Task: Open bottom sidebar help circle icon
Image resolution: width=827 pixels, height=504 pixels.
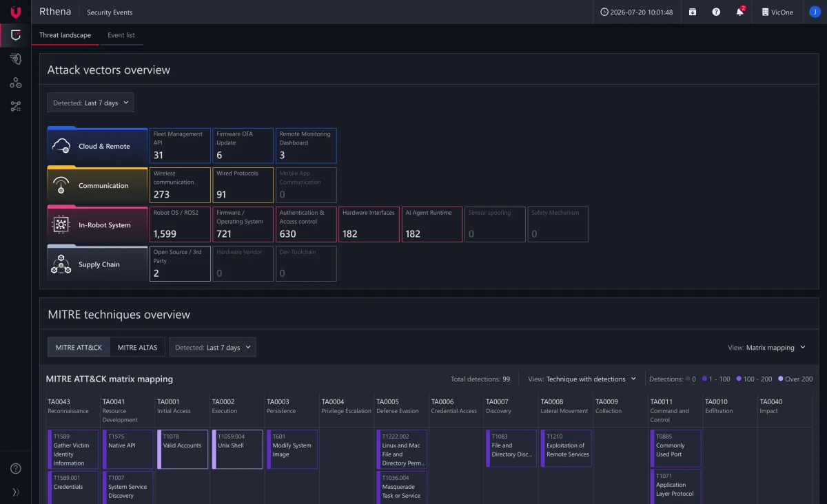Action: click(16, 468)
